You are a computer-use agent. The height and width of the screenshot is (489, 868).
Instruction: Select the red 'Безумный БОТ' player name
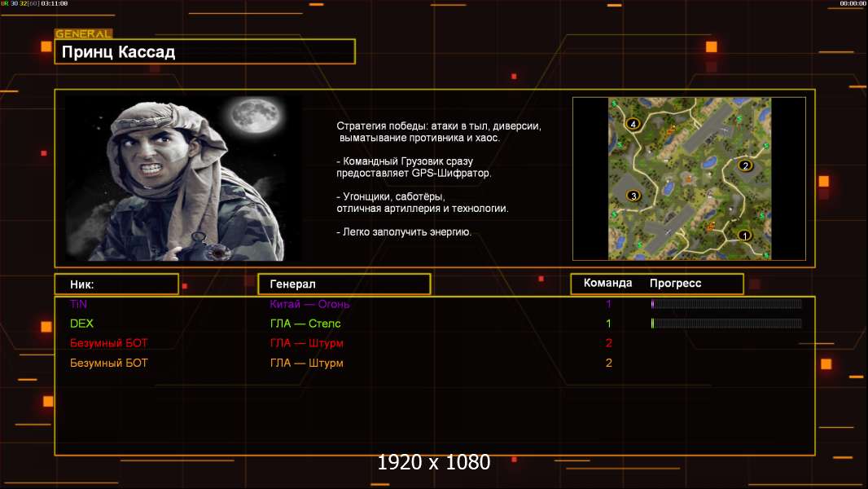pyautogui.click(x=108, y=343)
